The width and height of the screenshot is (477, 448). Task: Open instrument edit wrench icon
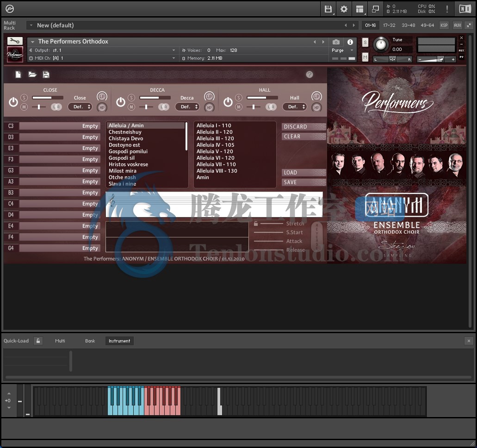coord(15,41)
